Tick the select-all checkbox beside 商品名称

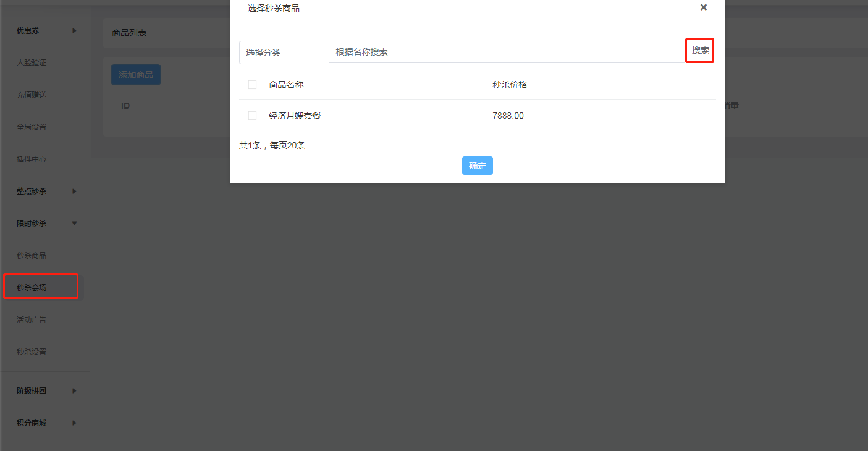(x=252, y=85)
